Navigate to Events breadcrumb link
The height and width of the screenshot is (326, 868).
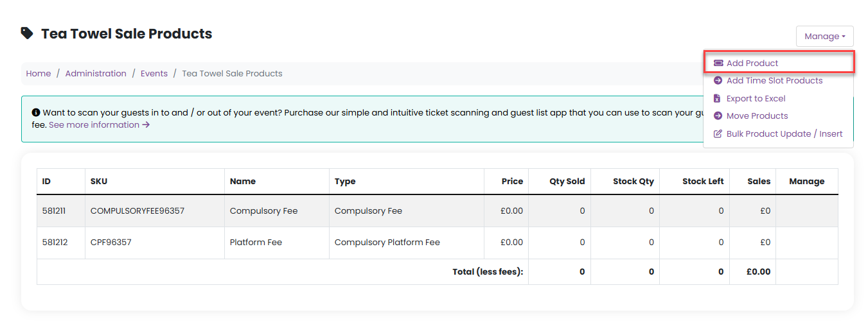[154, 74]
